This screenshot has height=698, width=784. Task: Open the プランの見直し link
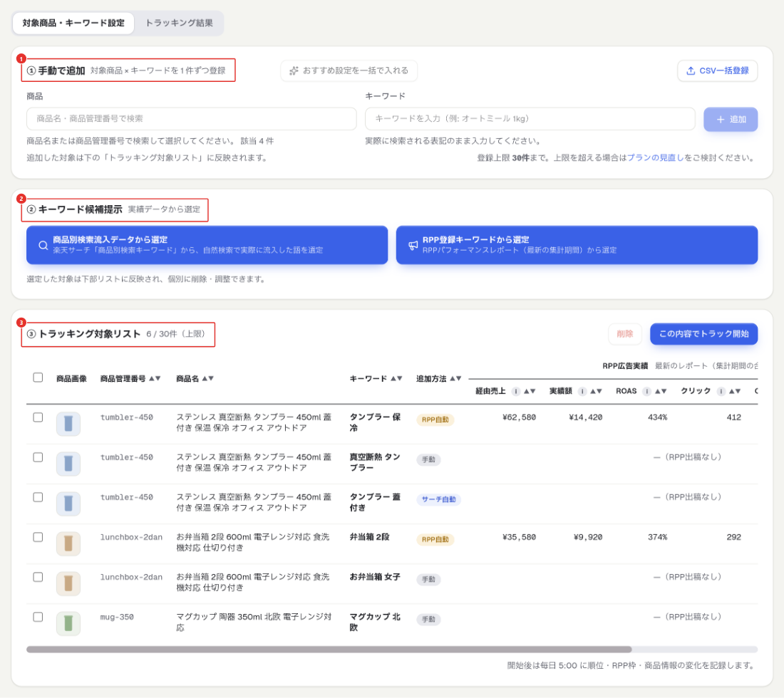[x=655, y=158]
